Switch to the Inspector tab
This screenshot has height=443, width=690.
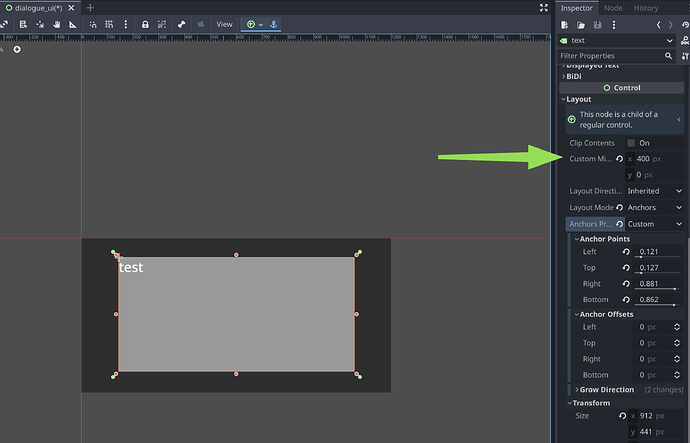[x=576, y=8]
